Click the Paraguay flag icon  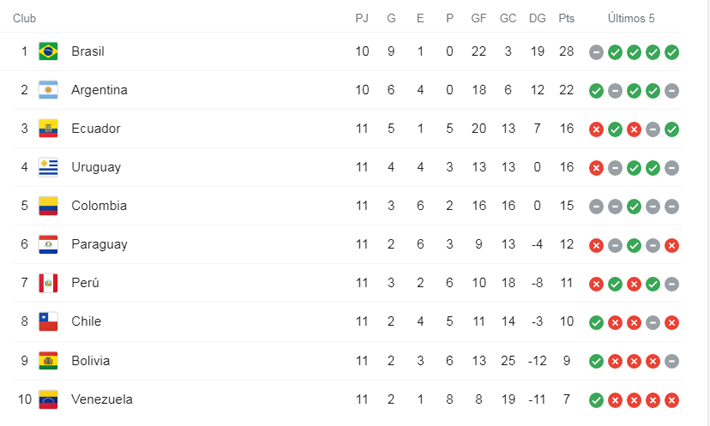pyautogui.click(x=48, y=244)
